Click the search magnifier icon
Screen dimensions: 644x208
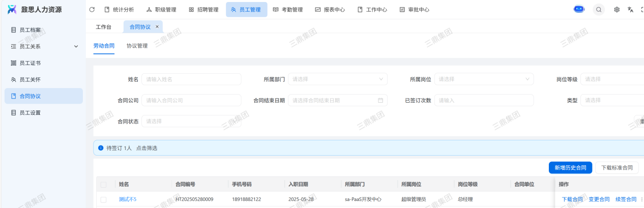coord(599,10)
